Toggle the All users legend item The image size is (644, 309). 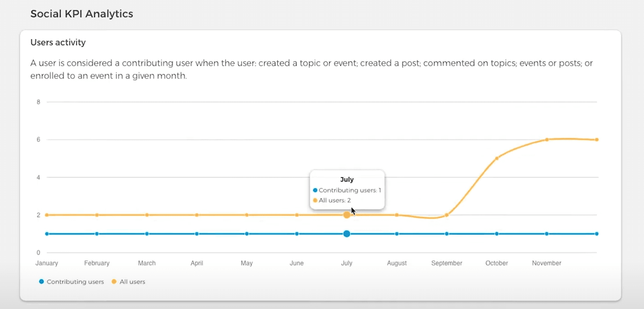pos(132,282)
